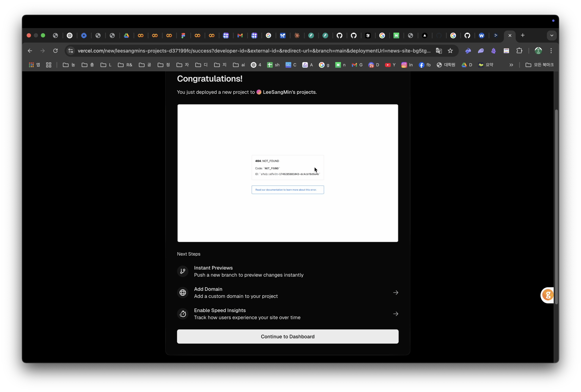Viewport: 581px width, 392px height.
Task: Open the orange floating assistant bubble
Action: pos(548,295)
